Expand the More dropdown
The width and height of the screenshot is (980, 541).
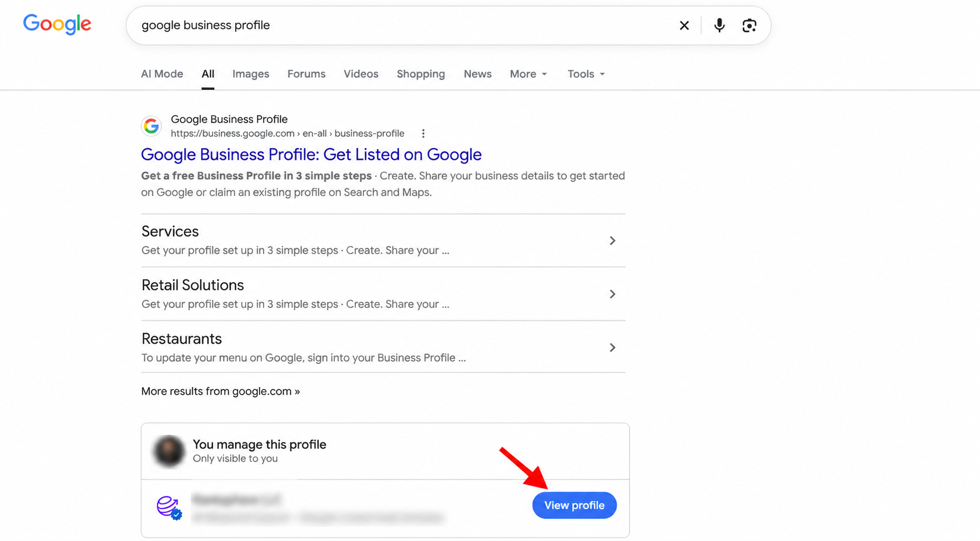[528, 74]
